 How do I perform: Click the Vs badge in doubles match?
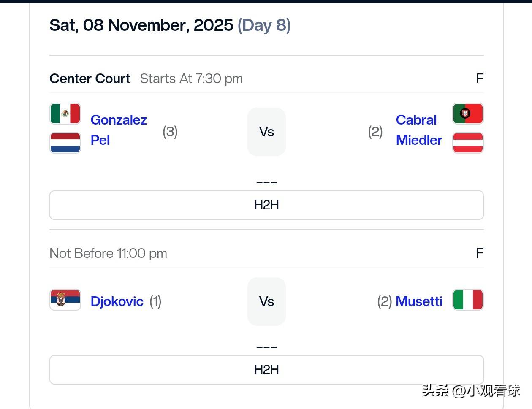(266, 132)
